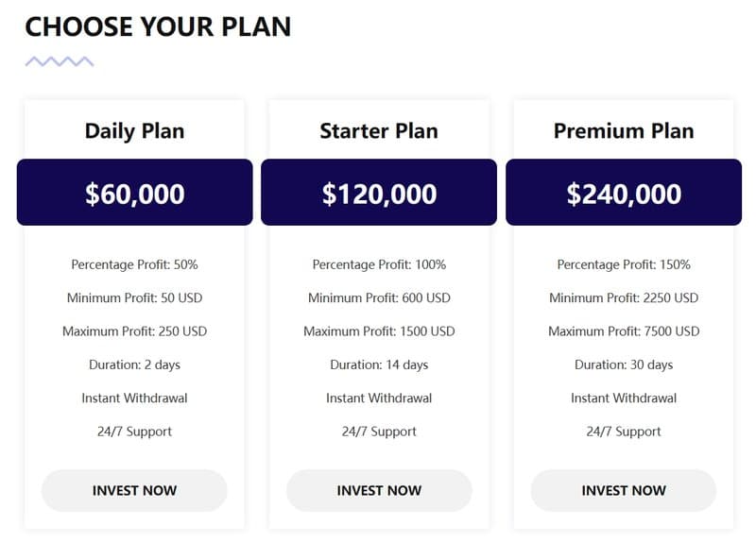Click Invest Now under Starter Plan
The image size is (756, 542).
pyautogui.click(x=379, y=490)
